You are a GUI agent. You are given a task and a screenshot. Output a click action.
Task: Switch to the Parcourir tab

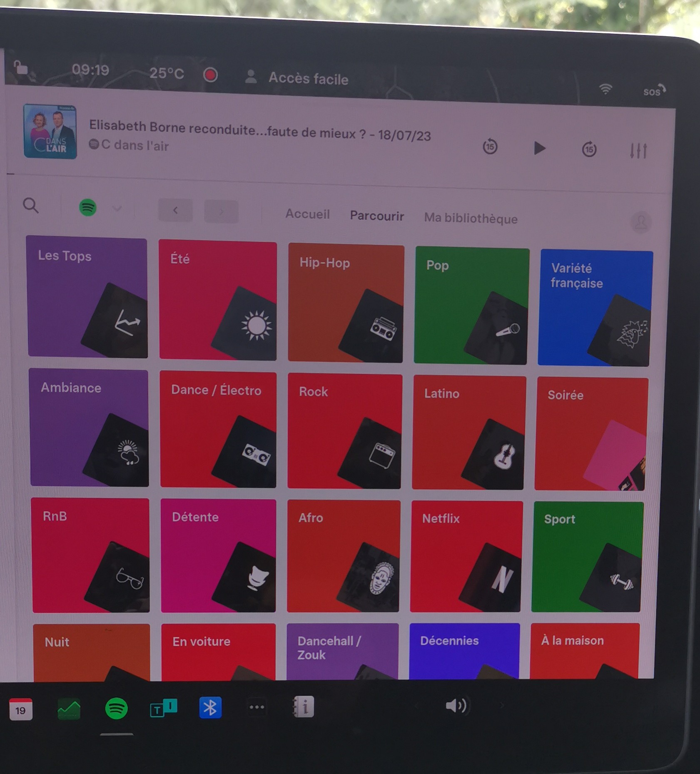[x=377, y=216]
